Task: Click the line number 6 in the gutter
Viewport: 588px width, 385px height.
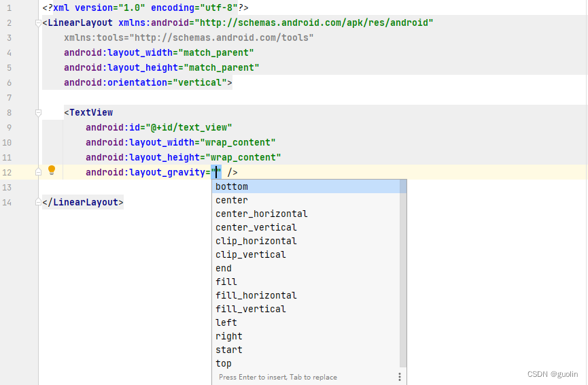Action: pos(9,82)
